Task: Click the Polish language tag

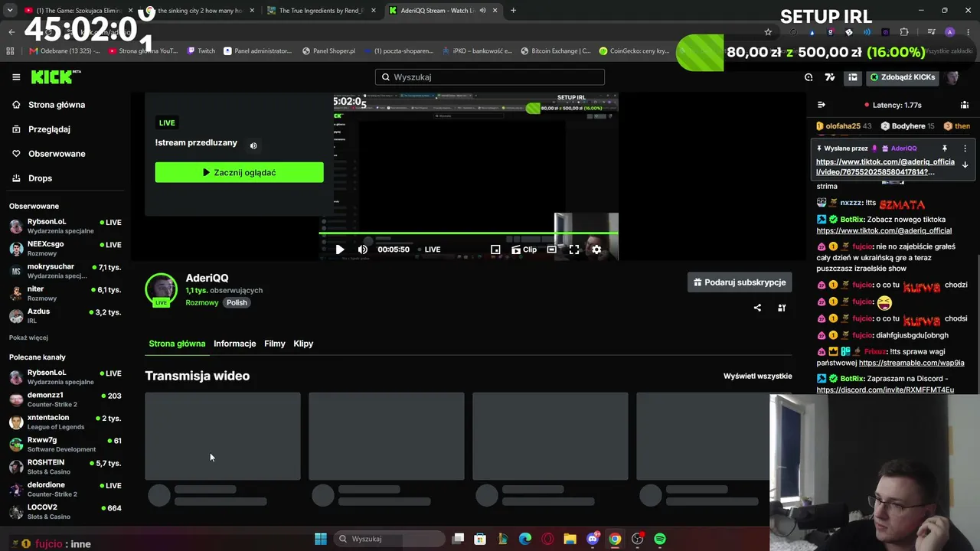Action: (x=237, y=302)
